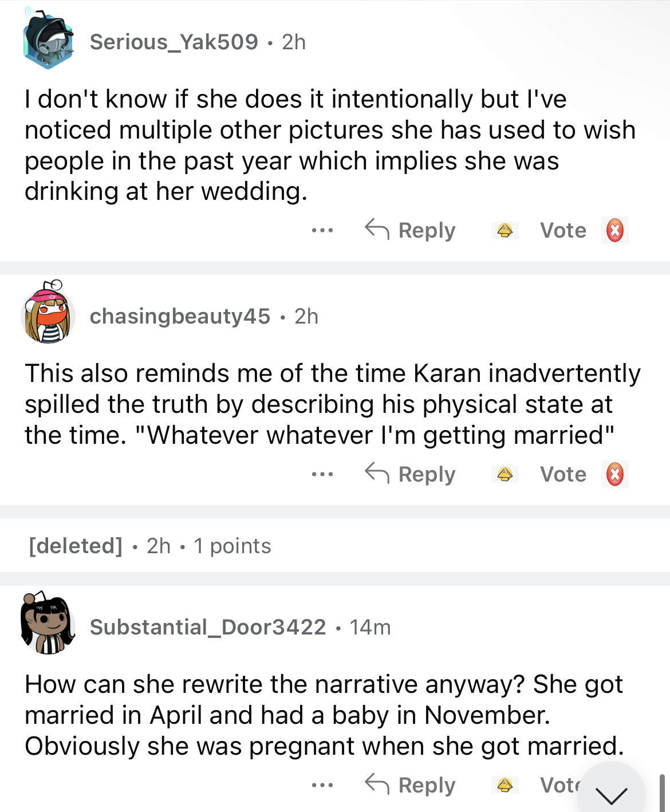
Task: Tap the Substantial_Door3422 username
Action: coord(208,627)
